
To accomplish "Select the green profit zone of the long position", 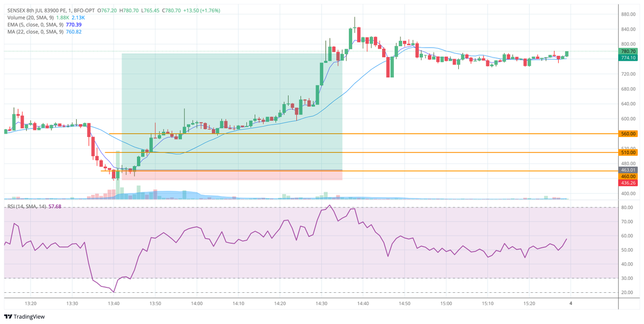I will (x=232, y=112).
